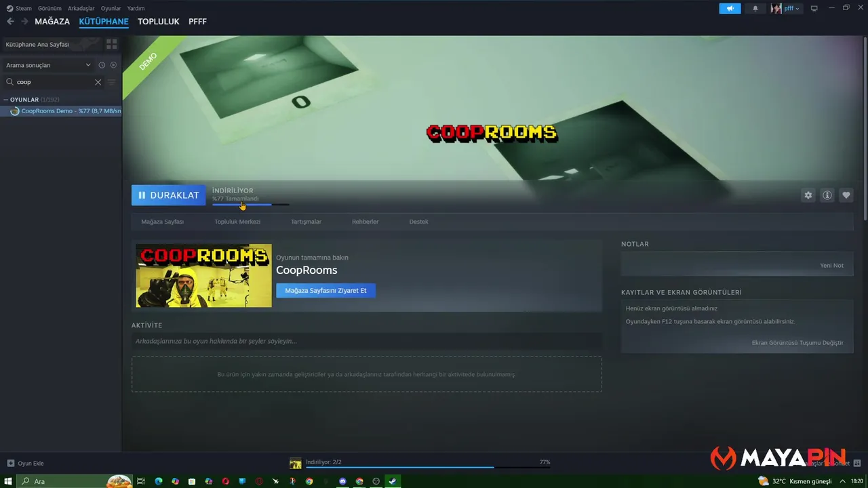The width and height of the screenshot is (868, 488).
Task: Click the library search field
Action: (x=53, y=82)
